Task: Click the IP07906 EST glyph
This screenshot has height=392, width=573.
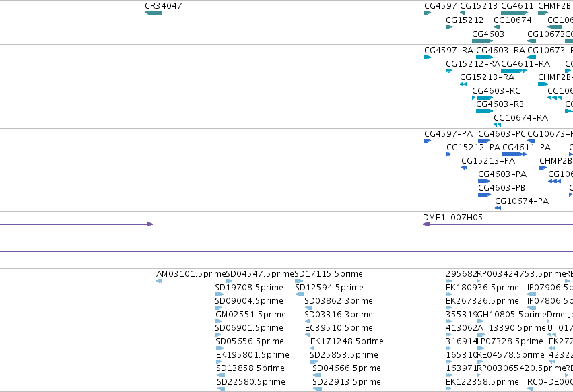Action: coord(532,294)
